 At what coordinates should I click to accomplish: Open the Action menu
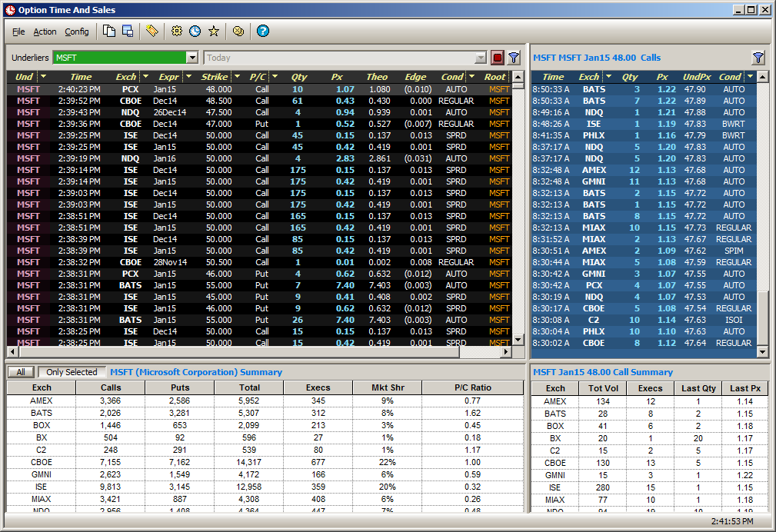tap(45, 32)
